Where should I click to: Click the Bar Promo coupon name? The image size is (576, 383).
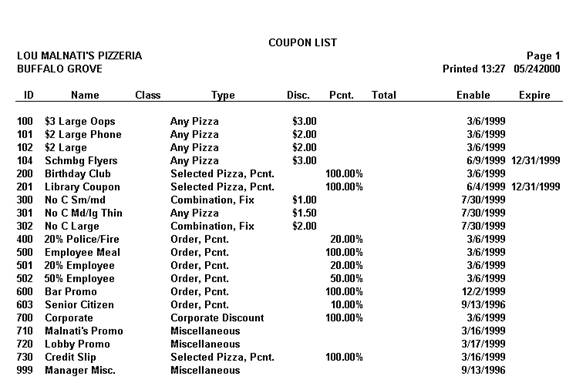tap(71, 292)
